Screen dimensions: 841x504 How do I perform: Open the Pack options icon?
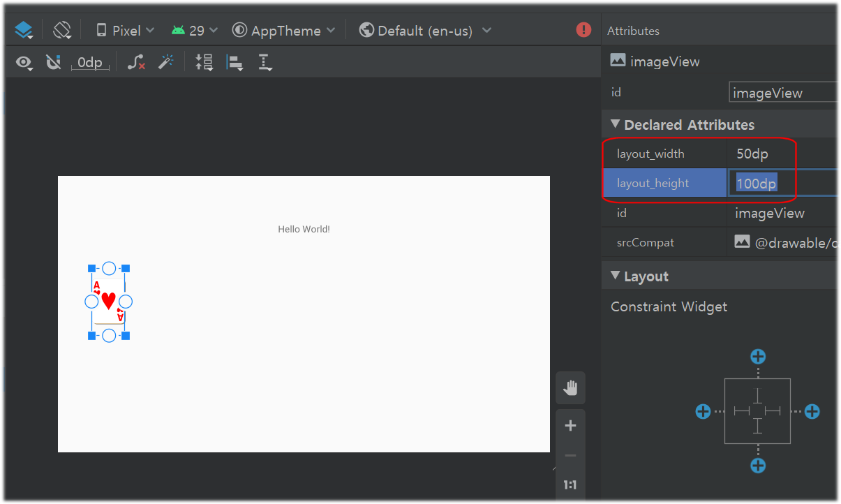click(x=204, y=62)
